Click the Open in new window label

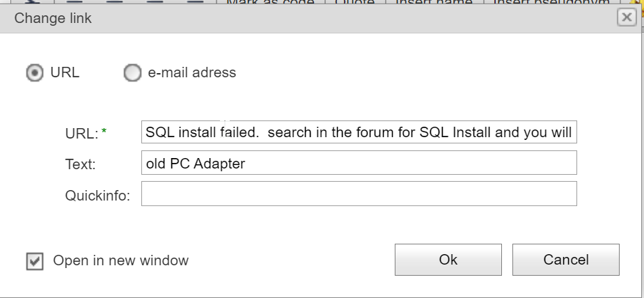120,261
